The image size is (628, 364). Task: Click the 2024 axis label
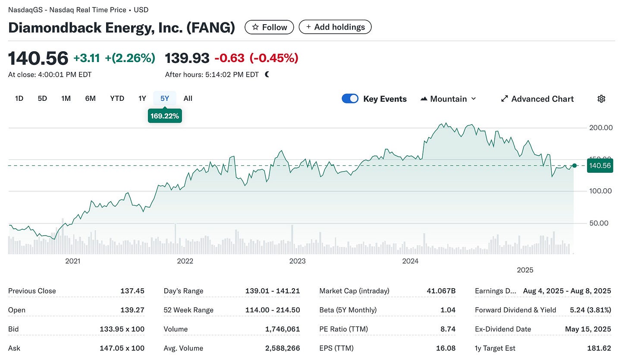tap(410, 261)
